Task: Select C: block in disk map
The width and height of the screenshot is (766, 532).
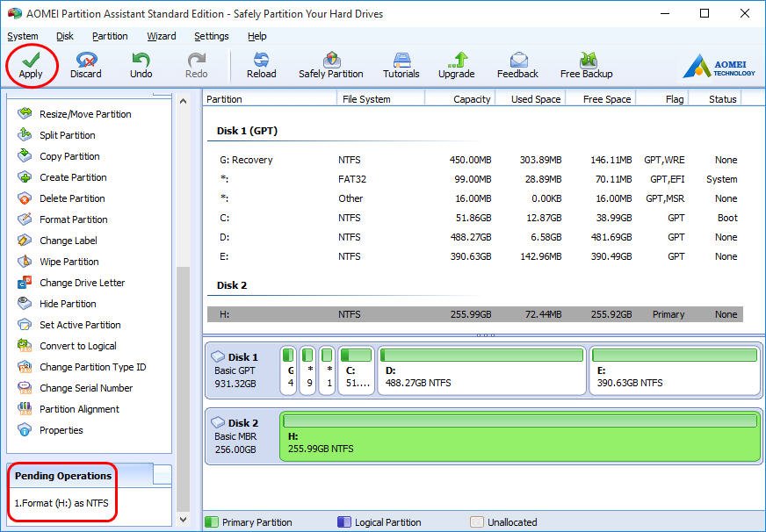Action: coord(356,370)
